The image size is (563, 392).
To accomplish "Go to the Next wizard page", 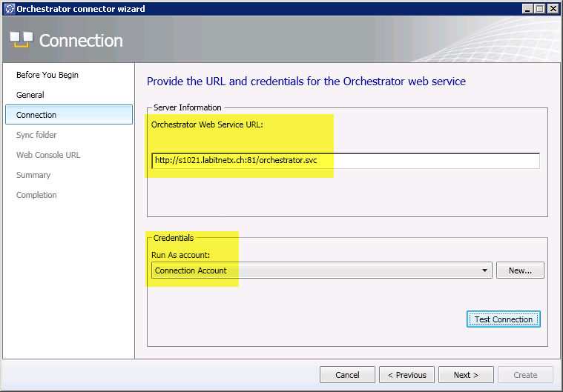I will (466, 375).
